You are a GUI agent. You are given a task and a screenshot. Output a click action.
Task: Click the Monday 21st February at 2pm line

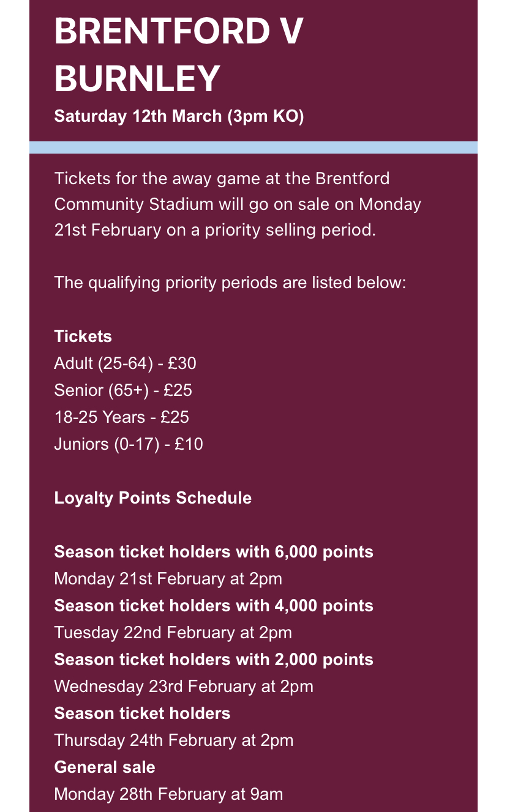coord(168,579)
